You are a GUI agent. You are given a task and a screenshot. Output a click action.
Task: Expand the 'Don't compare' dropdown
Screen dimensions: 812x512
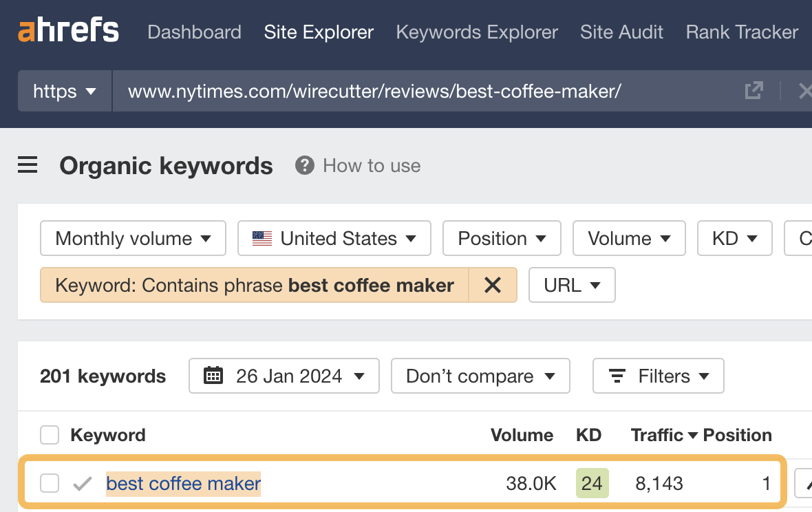[x=480, y=376]
